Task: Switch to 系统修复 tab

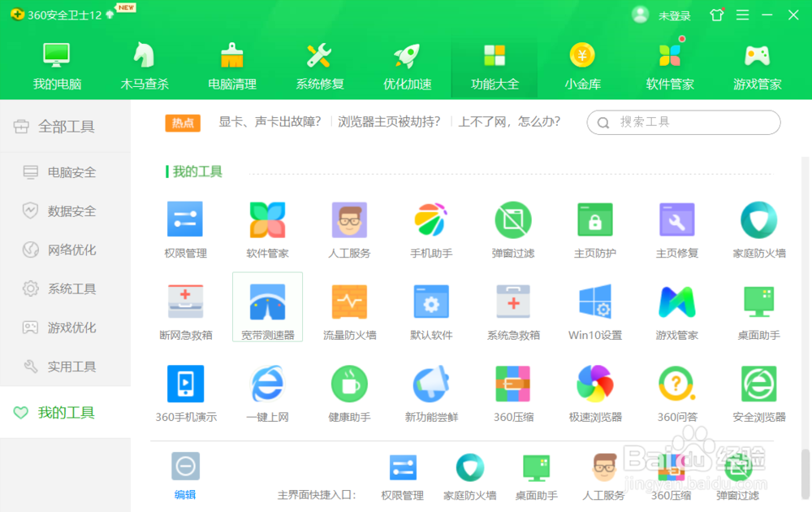Action: pyautogui.click(x=319, y=67)
